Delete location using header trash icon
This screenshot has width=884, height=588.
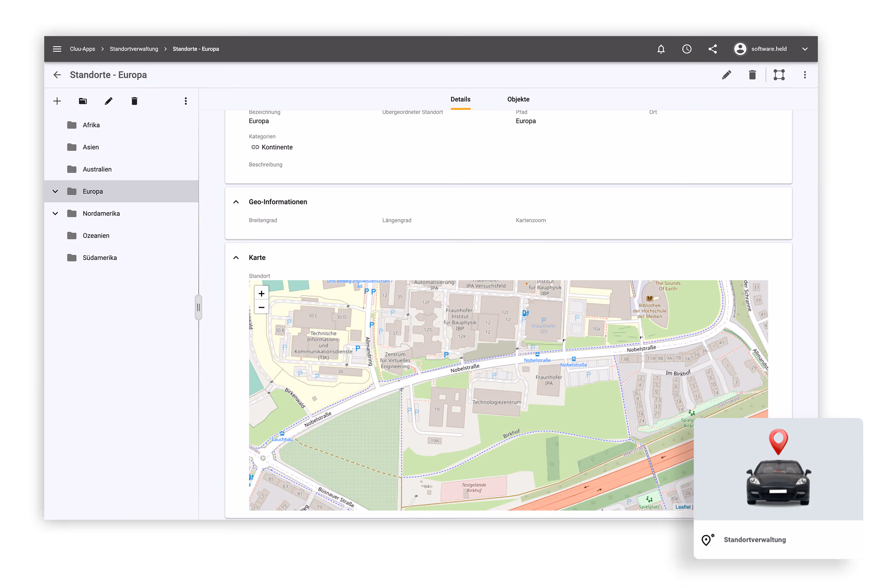[752, 75]
